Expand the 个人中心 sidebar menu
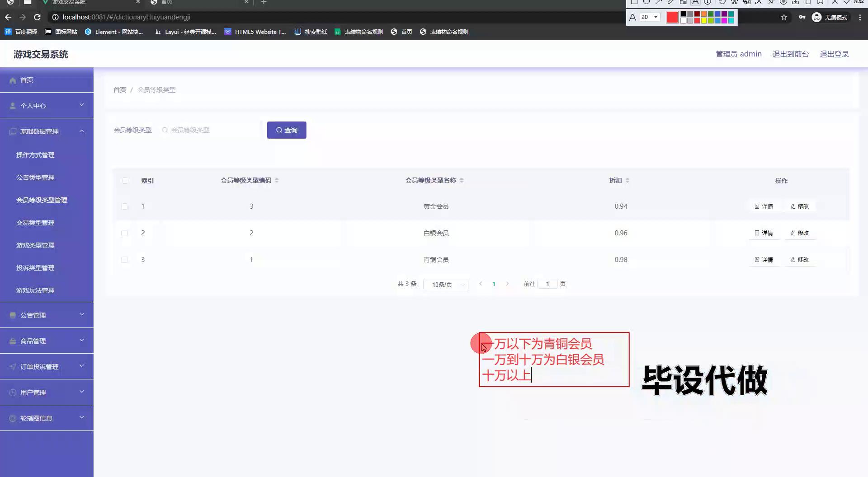The width and height of the screenshot is (868, 477). coord(47,106)
